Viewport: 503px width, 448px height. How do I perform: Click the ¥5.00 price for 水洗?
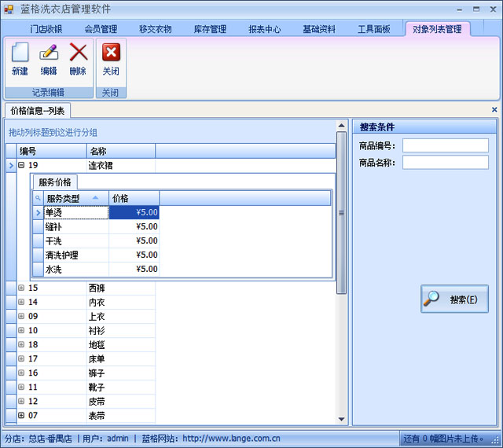[x=134, y=270]
